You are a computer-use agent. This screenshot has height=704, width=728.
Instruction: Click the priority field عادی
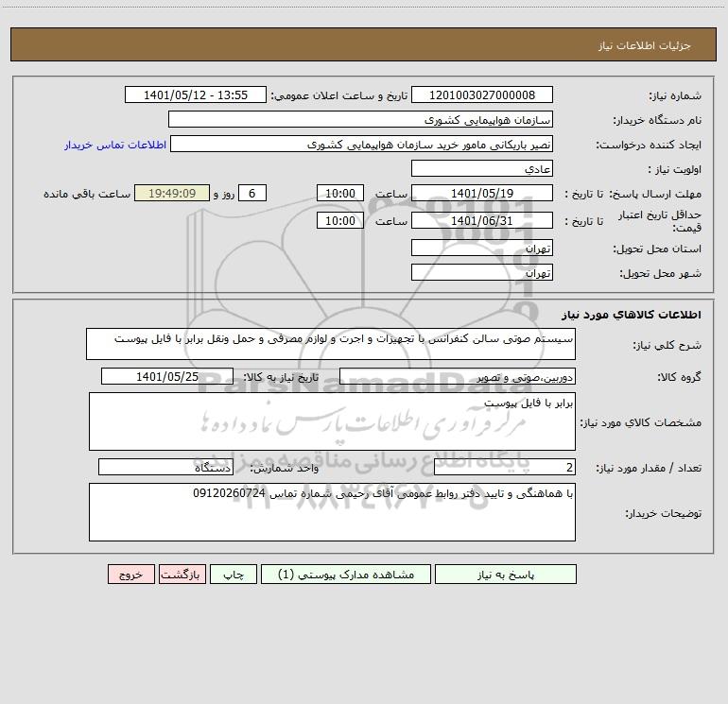click(x=482, y=168)
